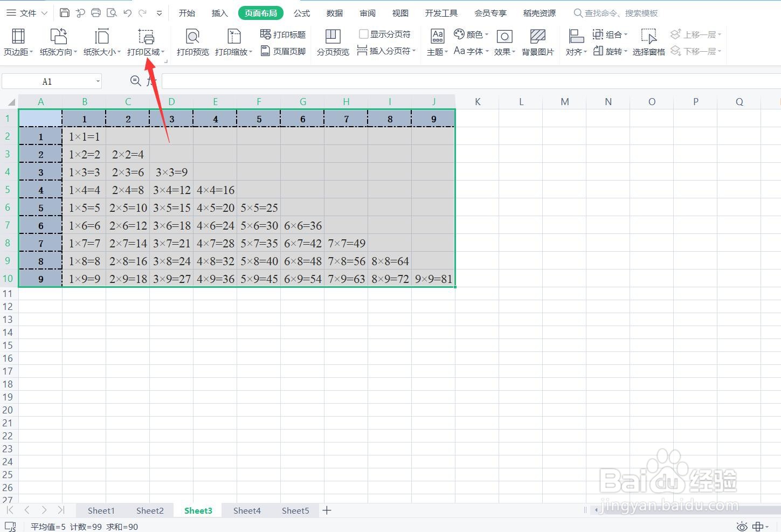Open 页眉页脚 header and footer
781x532 pixels.
click(283, 51)
